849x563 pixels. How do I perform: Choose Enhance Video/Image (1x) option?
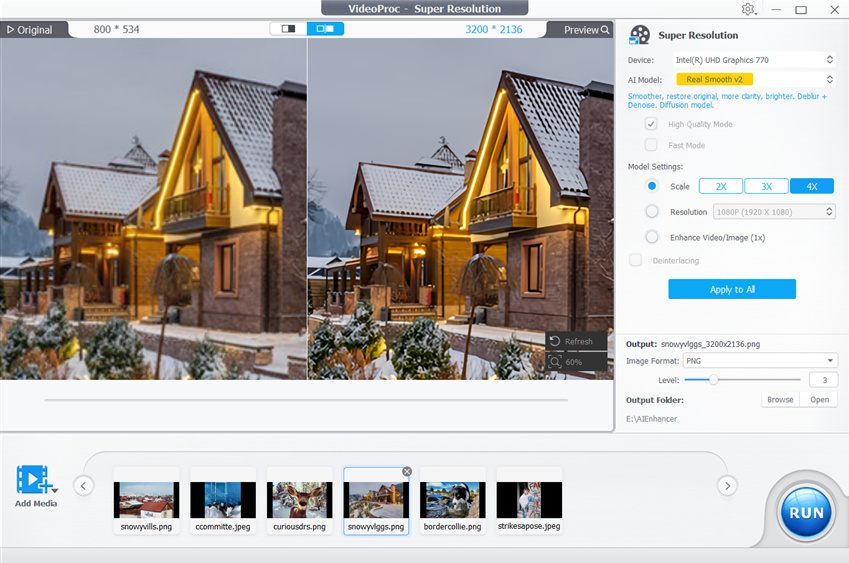[x=652, y=237]
